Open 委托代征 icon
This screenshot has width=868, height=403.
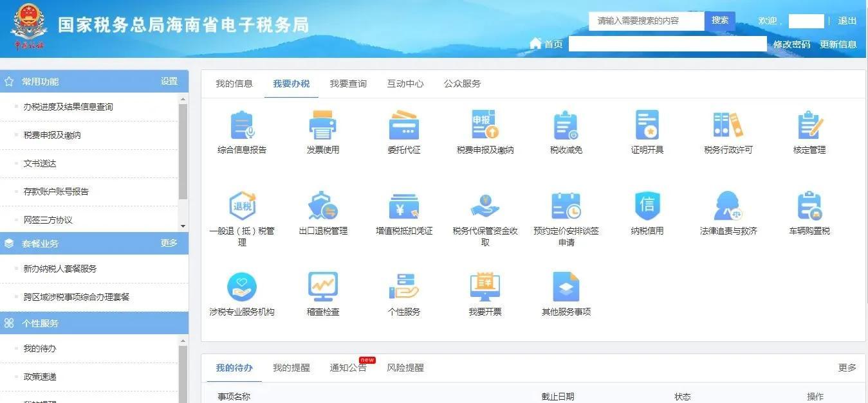pyautogui.click(x=404, y=125)
